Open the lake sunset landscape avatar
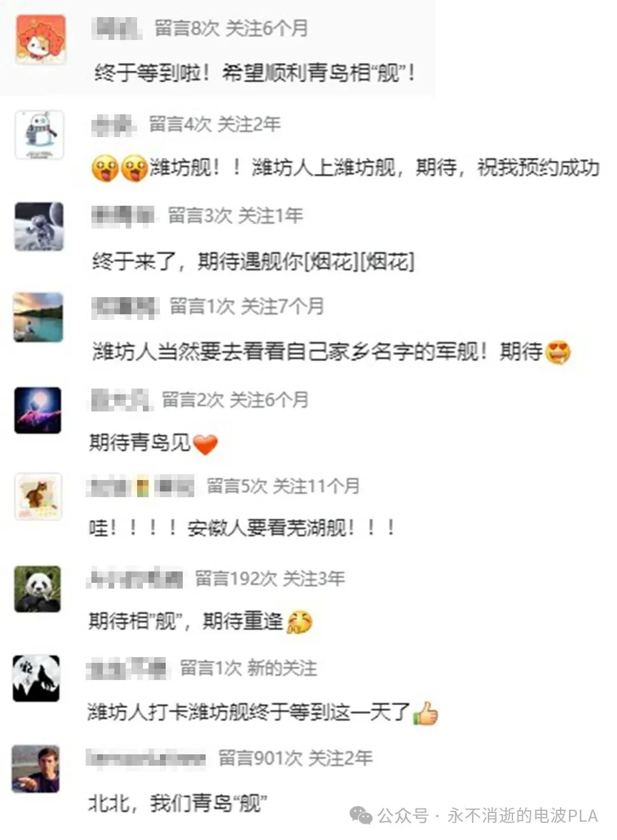 [x=38, y=317]
